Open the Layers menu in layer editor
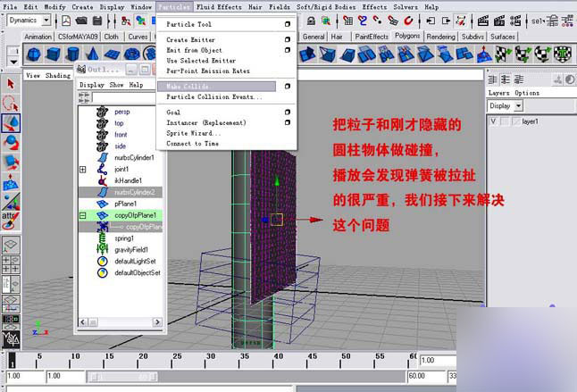577x392 pixels. tap(498, 93)
